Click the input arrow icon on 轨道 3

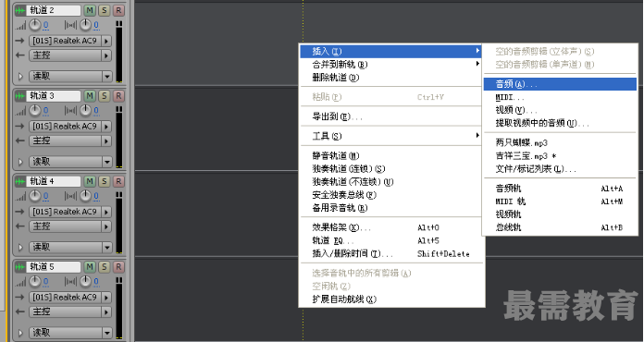(x=19, y=127)
